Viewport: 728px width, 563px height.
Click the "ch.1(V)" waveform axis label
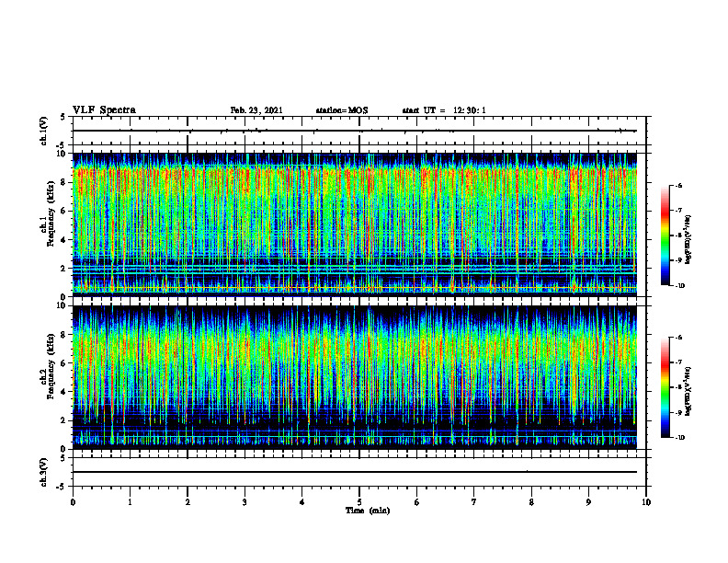pyautogui.click(x=43, y=131)
